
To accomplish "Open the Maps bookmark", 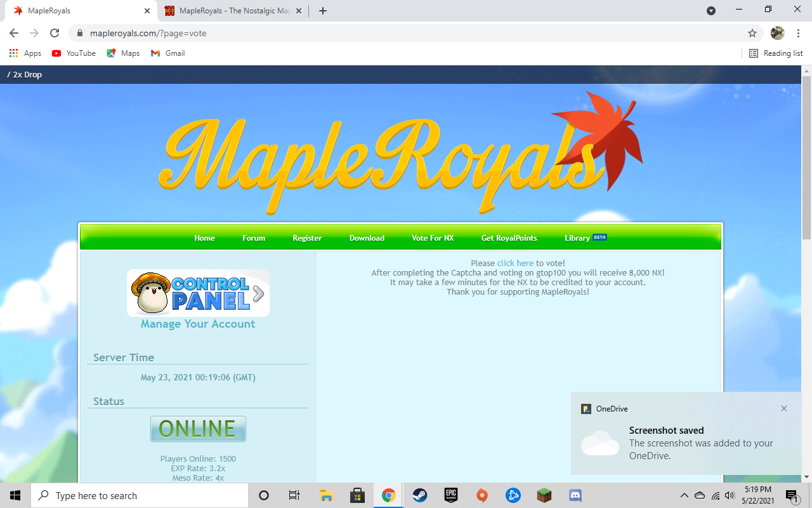I will pos(123,53).
